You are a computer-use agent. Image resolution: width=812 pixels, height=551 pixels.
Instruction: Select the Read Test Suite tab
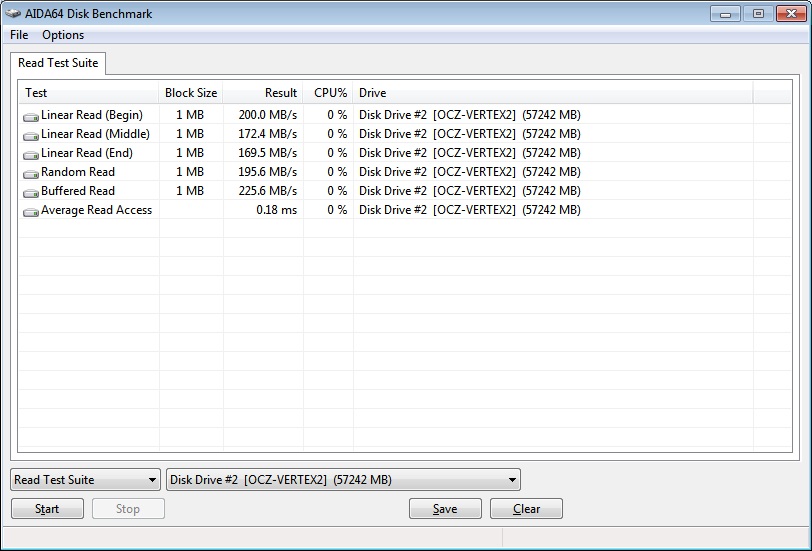[58, 63]
